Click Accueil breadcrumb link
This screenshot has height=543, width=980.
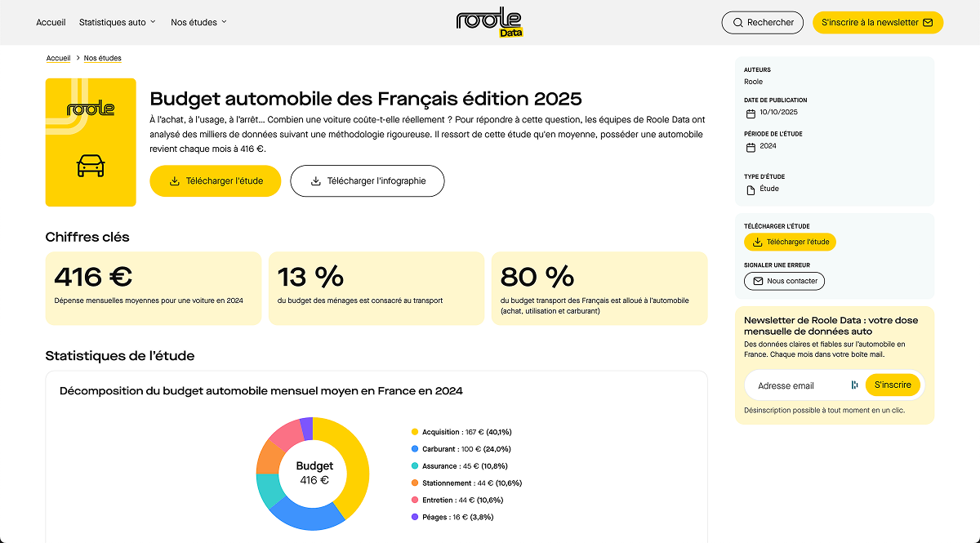[x=58, y=58]
